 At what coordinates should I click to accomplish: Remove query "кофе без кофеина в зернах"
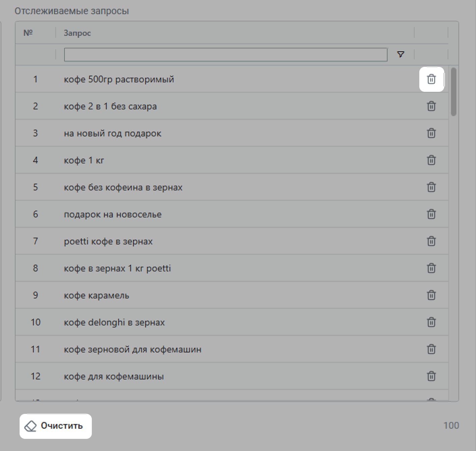click(x=431, y=187)
